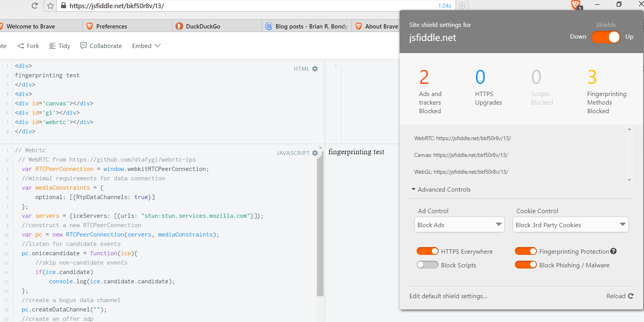Screen dimensions: 644x322
Task: Click the page load time 1.04s
Action: click(444, 6)
